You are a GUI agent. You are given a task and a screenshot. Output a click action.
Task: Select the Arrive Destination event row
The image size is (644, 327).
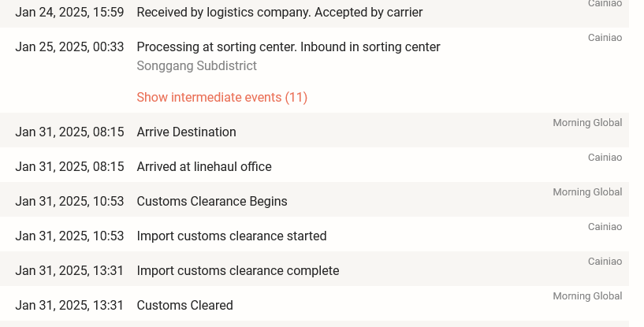(315, 130)
